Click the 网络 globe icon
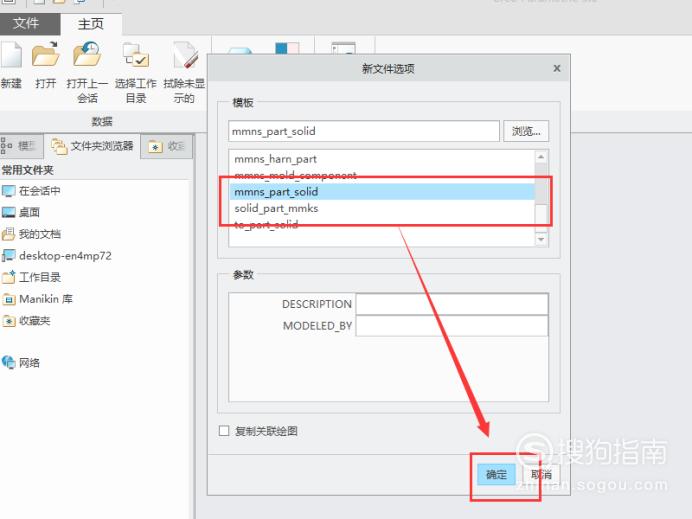 point(8,363)
